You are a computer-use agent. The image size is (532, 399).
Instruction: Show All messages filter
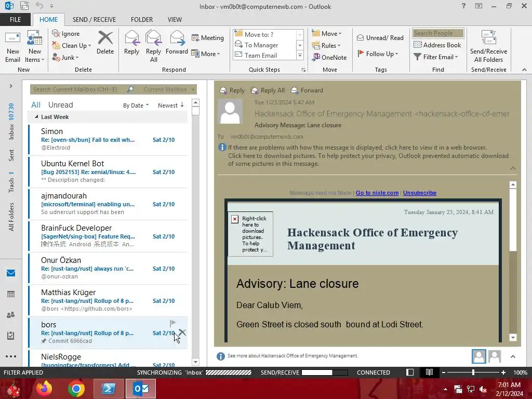36,105
